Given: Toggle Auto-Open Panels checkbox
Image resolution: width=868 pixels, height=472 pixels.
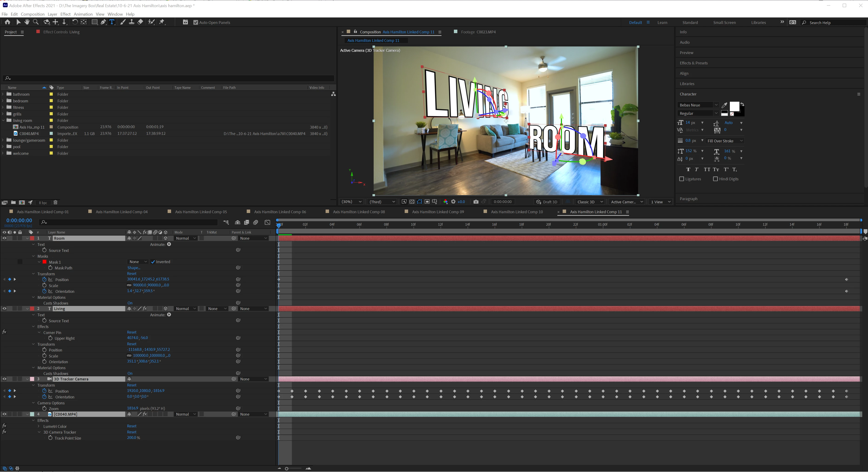Looking at the screenshot, I should pos(196,23).
